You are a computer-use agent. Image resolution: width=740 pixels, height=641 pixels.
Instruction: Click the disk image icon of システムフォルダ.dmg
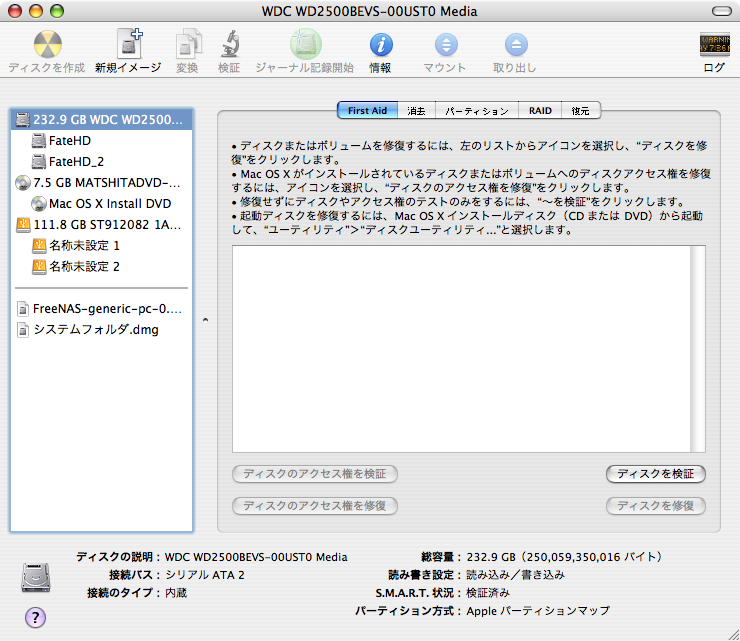(x=23, y=329)
